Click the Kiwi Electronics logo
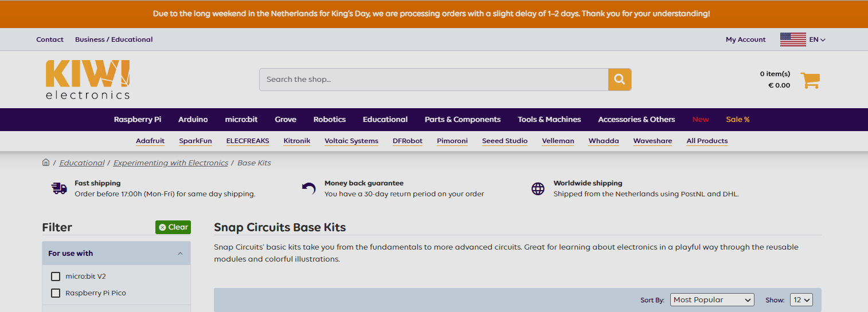Screen dimensions: 868x312 click(88, 80)
